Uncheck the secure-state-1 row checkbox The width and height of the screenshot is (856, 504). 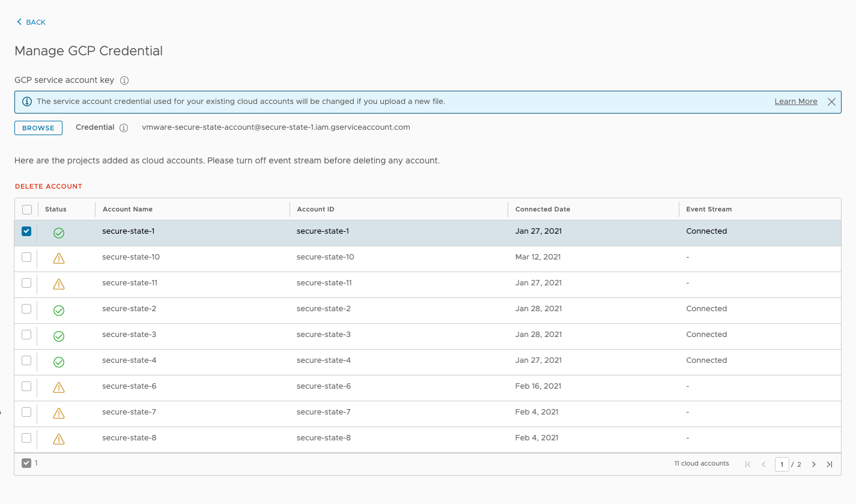(26, 231)
